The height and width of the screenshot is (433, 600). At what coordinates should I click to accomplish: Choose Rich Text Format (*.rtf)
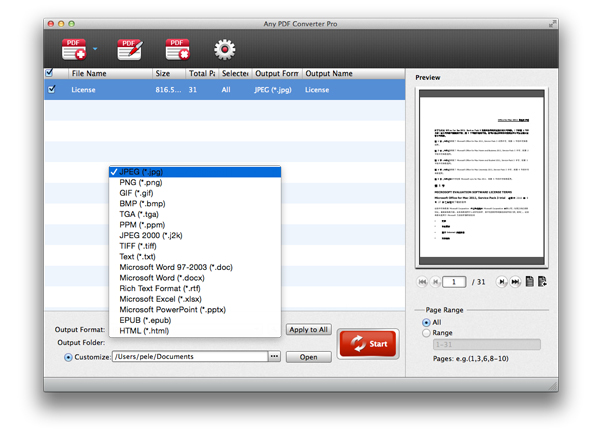[x=195, y=288]
